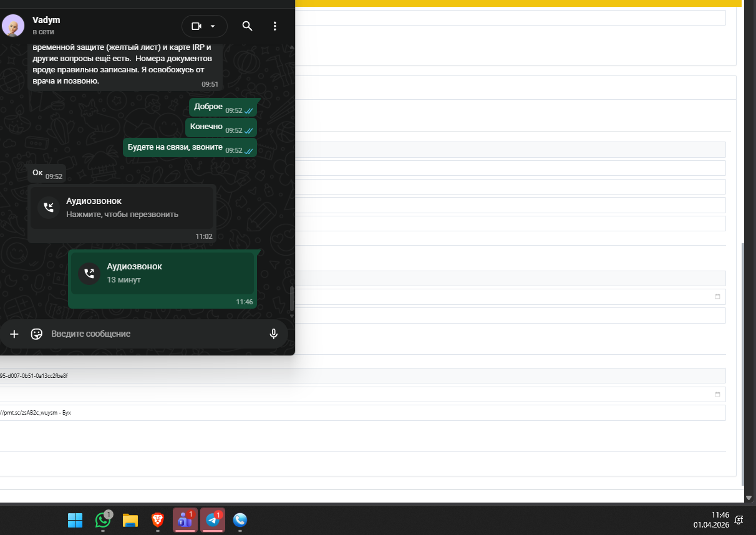This screenshot has height=535, width=756.
Task: Open the 13-minute outgoing audio call entry
Action: pyautogui.click(x=162, y=272)
